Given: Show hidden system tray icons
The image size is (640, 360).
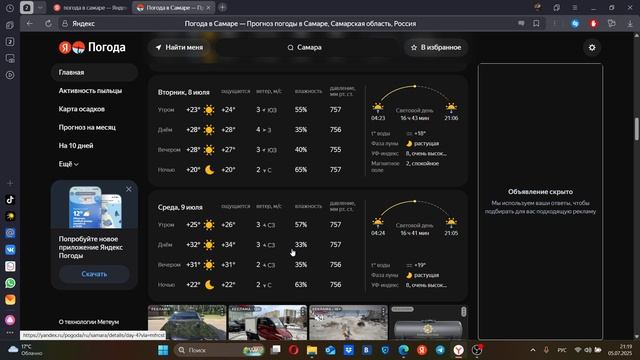Looking at the screenshot, I should 533,350.
